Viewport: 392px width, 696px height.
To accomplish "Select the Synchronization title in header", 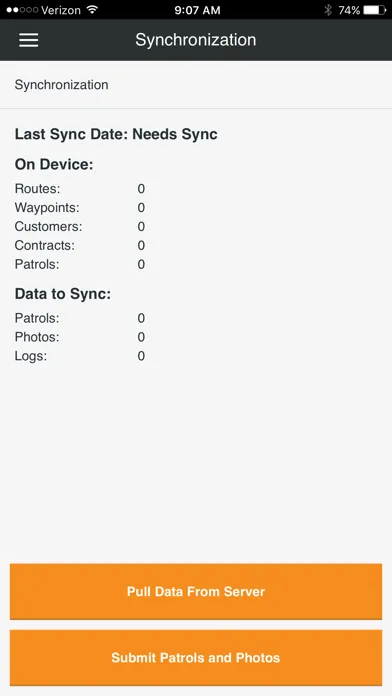I will 196,40.
